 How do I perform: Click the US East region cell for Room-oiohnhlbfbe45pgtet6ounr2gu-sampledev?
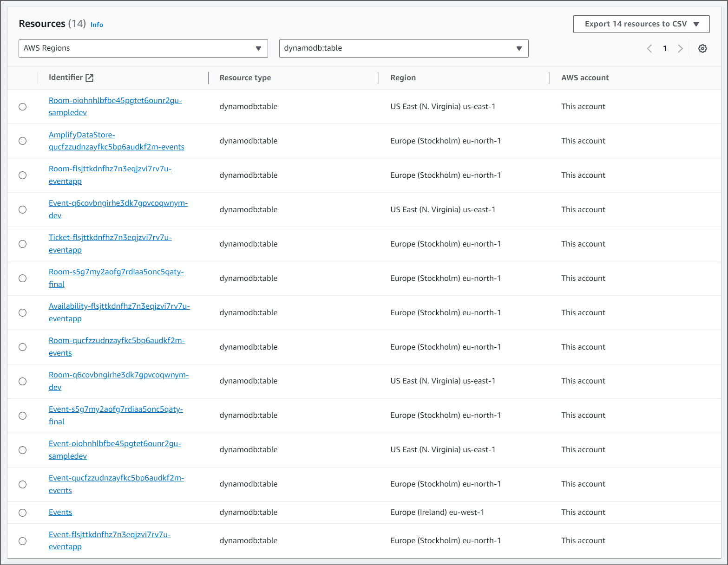click(443, 107)
